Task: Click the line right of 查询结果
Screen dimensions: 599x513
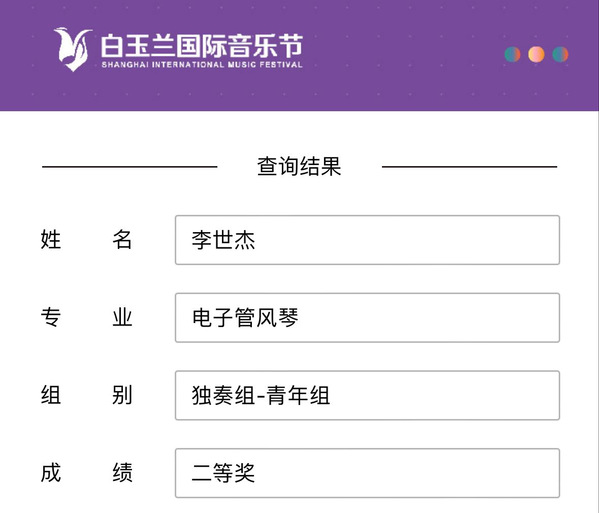Action: pyautogui.click(x=469, y=167)
